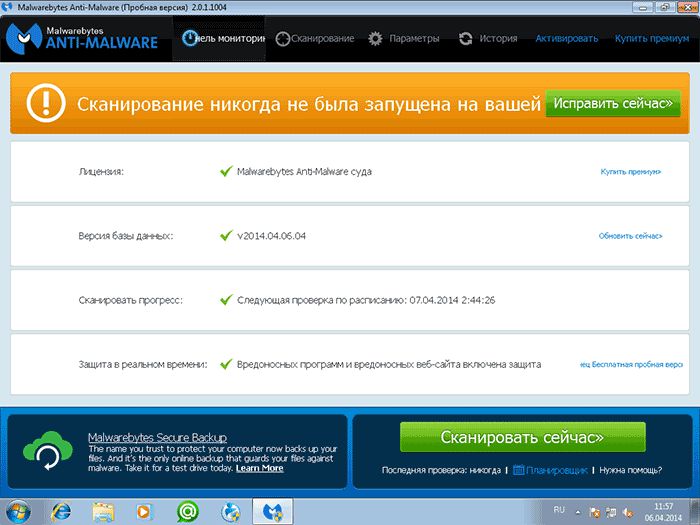Screen dimensions: 700x525
Task: Show hidden tray icons arrow
Action: pos(578,512)
